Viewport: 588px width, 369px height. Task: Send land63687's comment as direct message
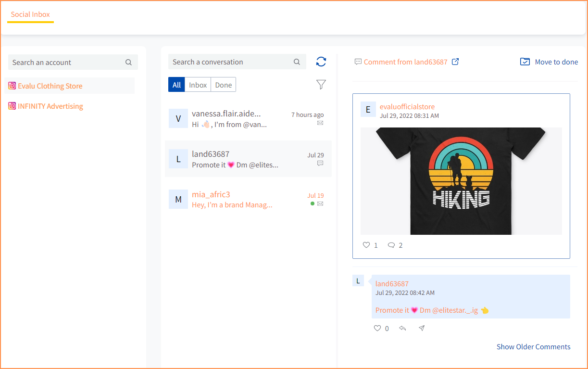[x=421, y=328]
